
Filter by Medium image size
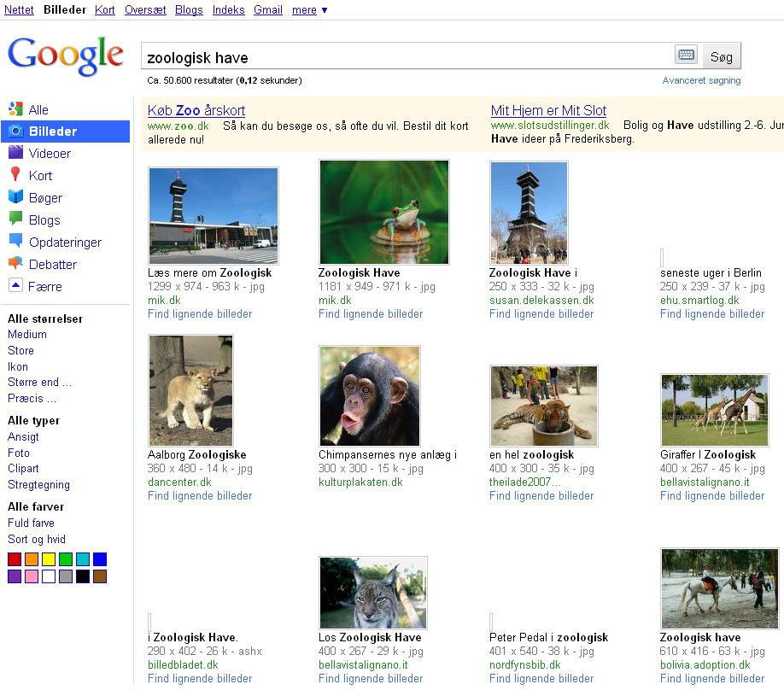click(x=27, y=335)
